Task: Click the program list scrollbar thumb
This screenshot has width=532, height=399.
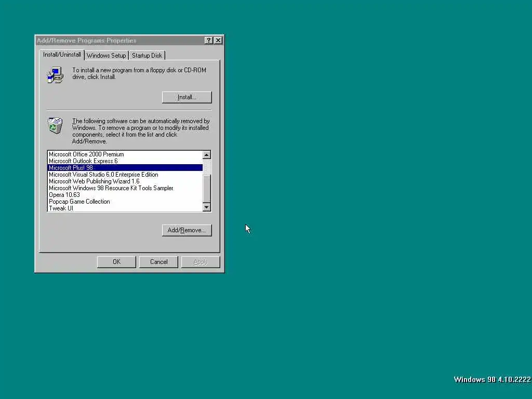Action: coord(206,188)
